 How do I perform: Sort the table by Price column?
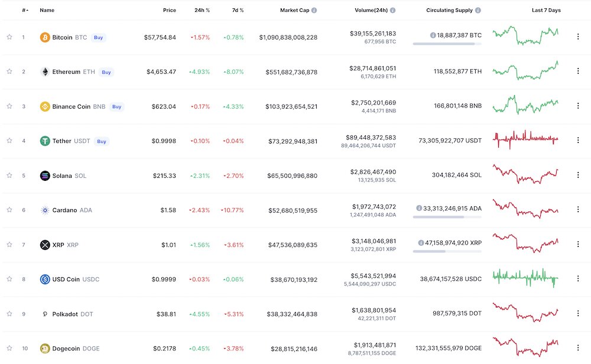170,9
